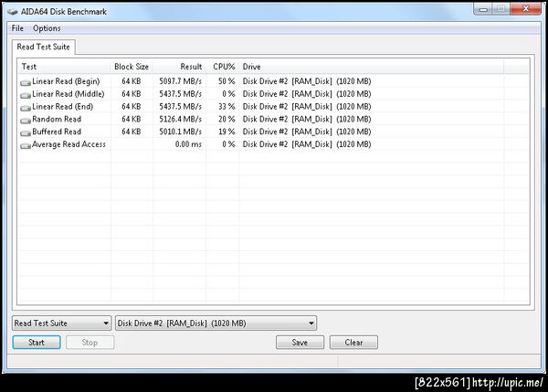Clear the results list
This screenshot has width=548, height=392.
(353, 343)
